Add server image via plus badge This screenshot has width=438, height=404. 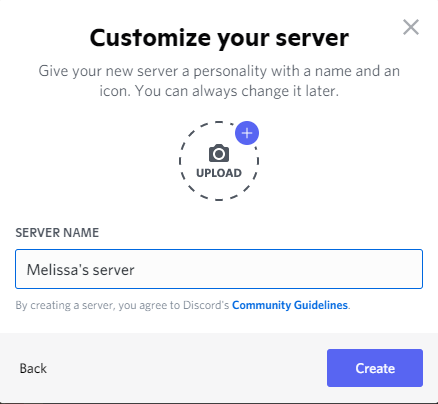(247, 133)
